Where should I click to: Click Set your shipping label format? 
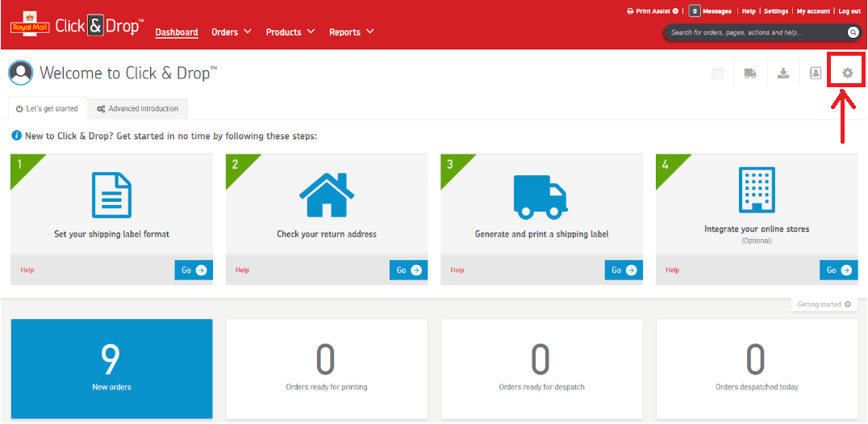tap(111, 234)
